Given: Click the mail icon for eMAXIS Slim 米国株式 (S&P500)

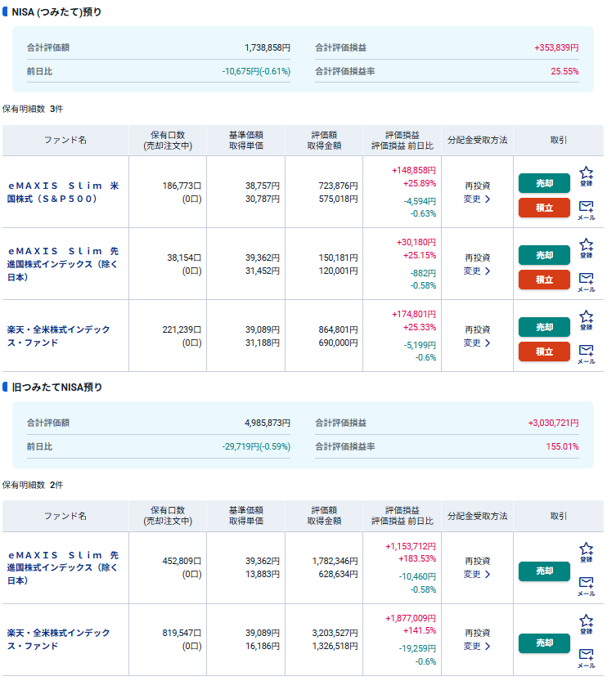Looking at the screenshot, I should point(586,208).
